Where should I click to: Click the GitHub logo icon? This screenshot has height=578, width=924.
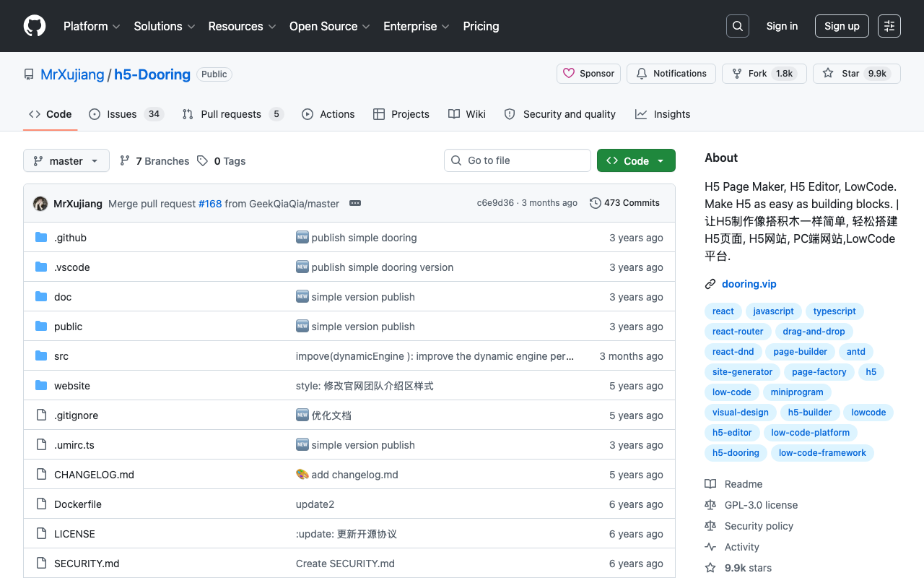tap(35, 26)
